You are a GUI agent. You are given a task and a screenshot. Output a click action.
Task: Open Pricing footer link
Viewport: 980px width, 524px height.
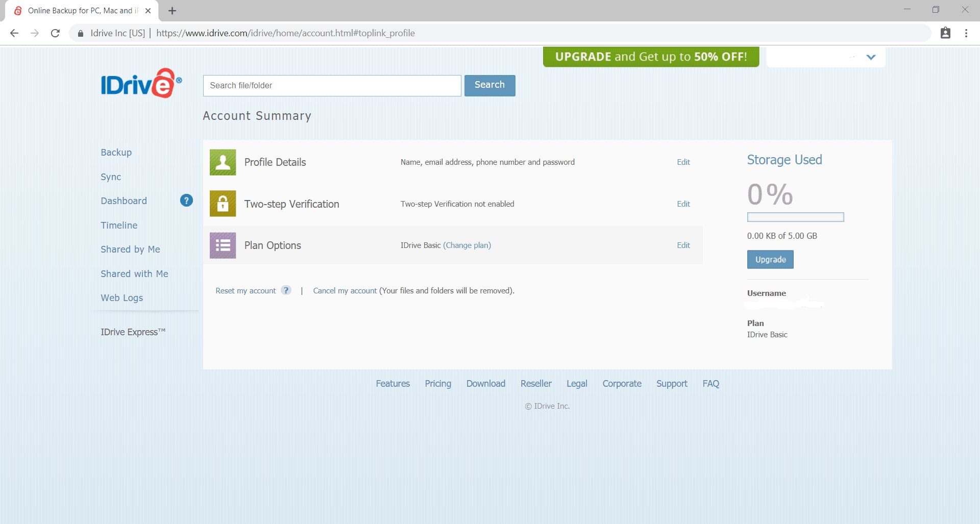438,383
